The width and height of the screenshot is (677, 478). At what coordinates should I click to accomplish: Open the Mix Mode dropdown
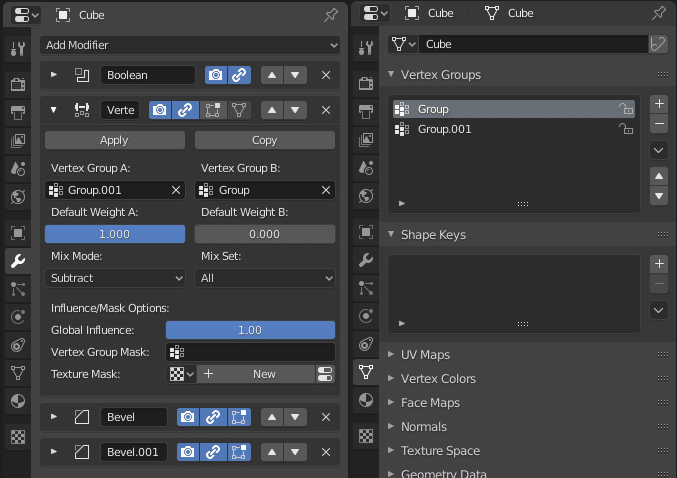pos(115,278)
